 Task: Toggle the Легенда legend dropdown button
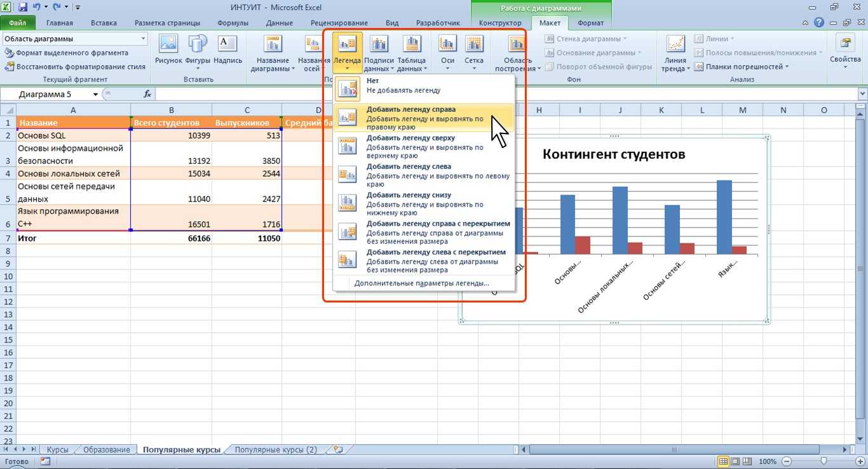[347, 53]
